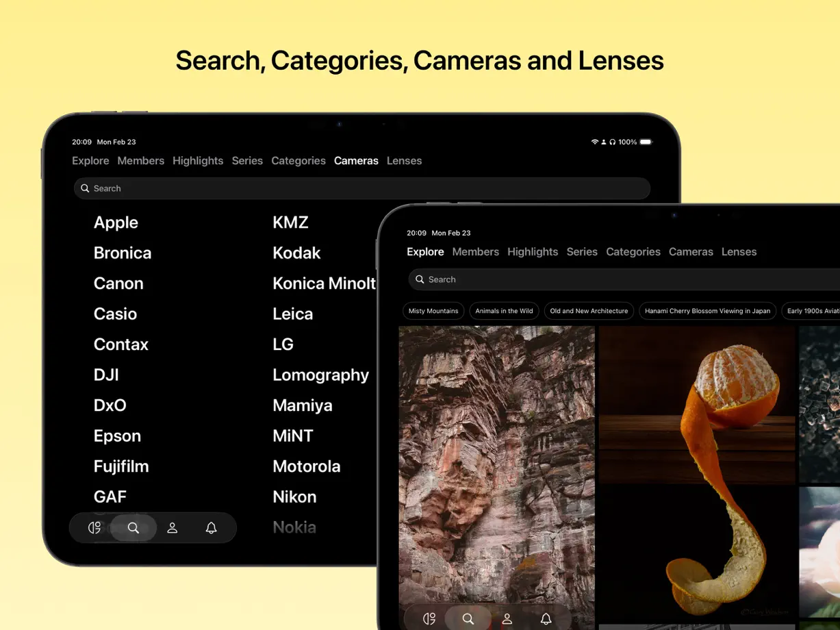Open the Fujifilm camera brand
This screenshot has width=840, height=630.
coord(121,466)
